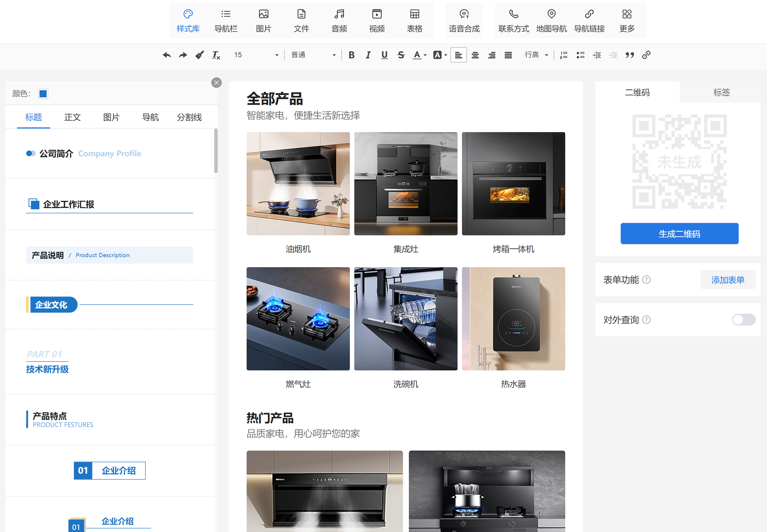Center align the text
Screen dimensions: 767x532
(475, 55)
